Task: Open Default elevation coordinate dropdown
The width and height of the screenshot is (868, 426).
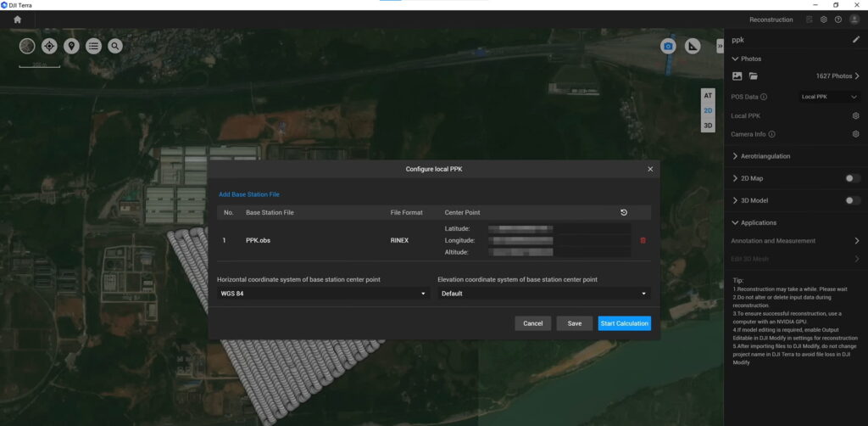Action: pyautogui.click(x=544, y=294)
